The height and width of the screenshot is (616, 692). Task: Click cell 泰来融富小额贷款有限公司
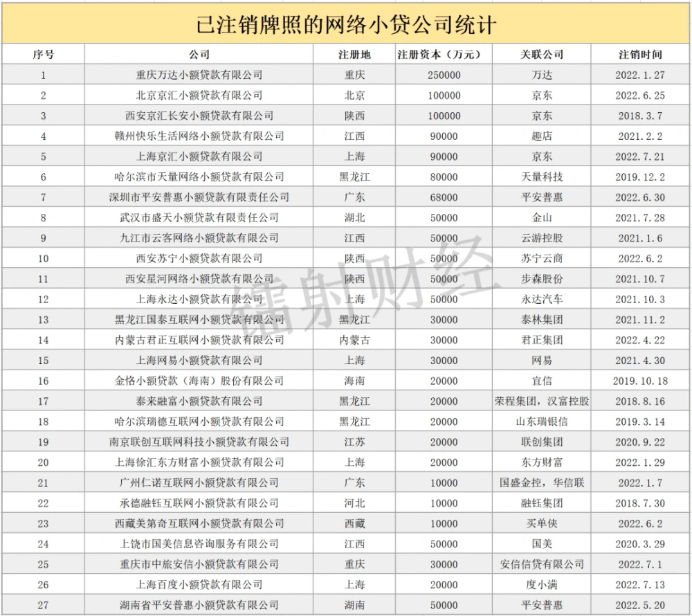coord(199,401)
